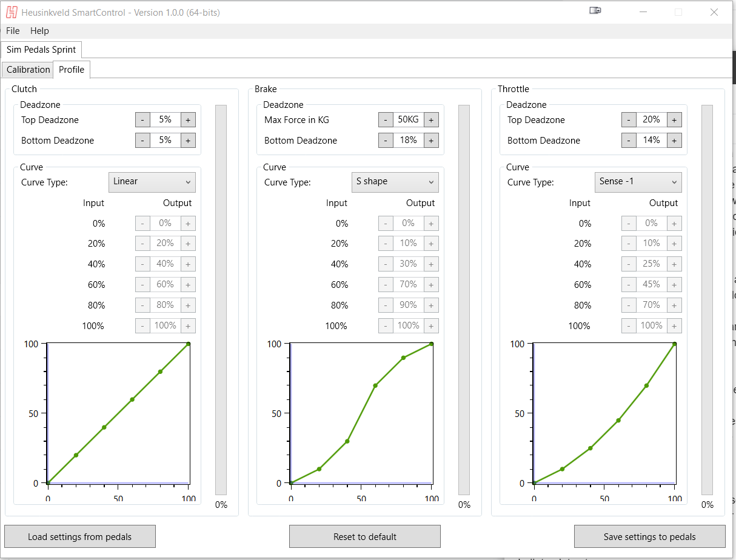Click Reset to default button

[x=365, y=536]
